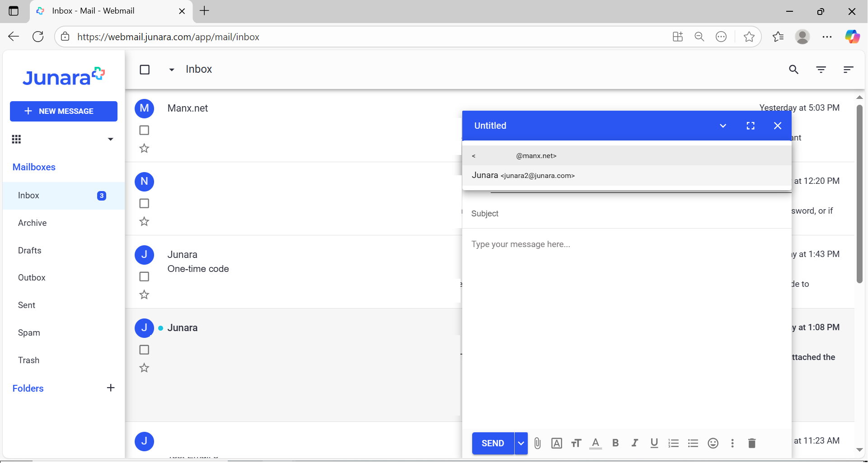868x463 pixels.
Task: Go back with the browser back arrow
Action: pos(14,37)
